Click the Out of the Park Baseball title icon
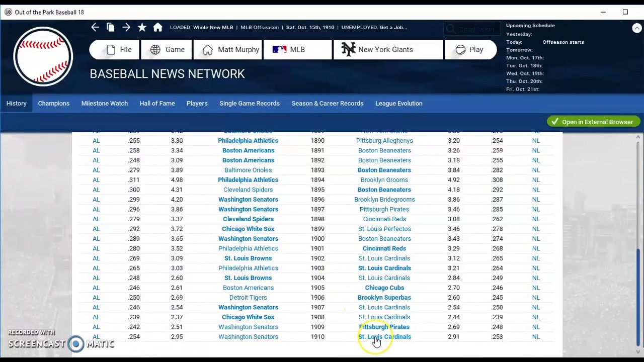 pyautogui.click(x=8, y=12)
